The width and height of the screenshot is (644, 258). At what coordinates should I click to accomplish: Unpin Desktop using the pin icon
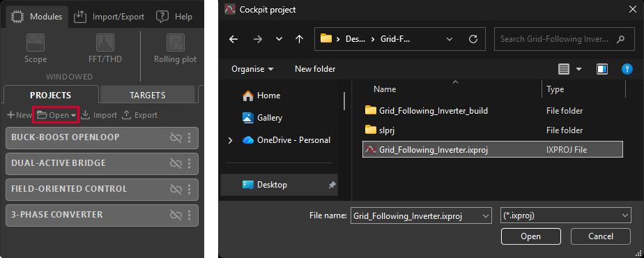pos(332,185)
